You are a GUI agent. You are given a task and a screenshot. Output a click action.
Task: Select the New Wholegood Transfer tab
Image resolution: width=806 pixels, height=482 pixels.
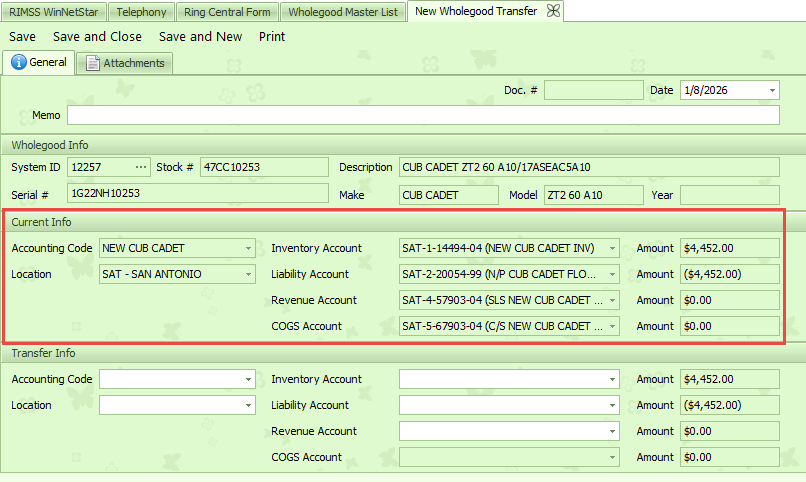tap(476, 11)
